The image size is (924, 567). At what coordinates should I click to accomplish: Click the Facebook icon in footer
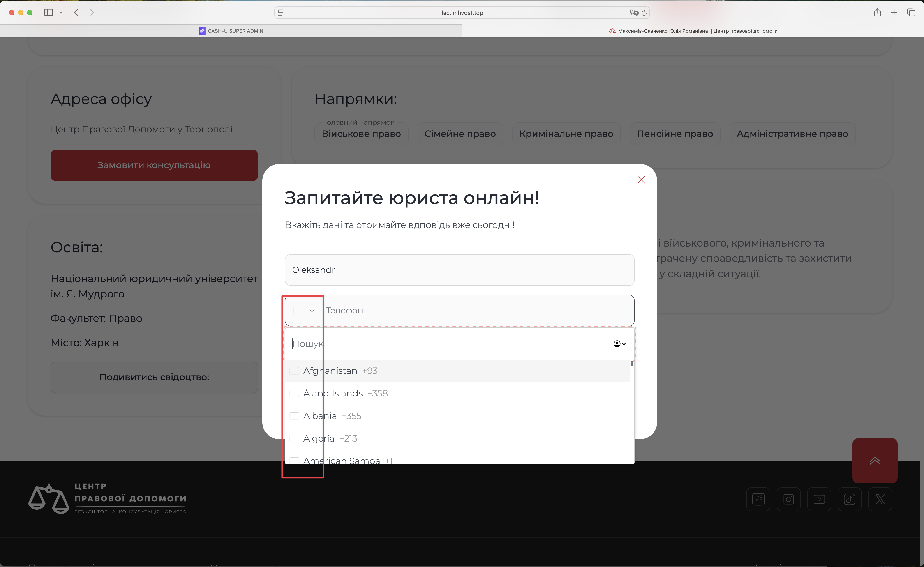click(758, 499)
